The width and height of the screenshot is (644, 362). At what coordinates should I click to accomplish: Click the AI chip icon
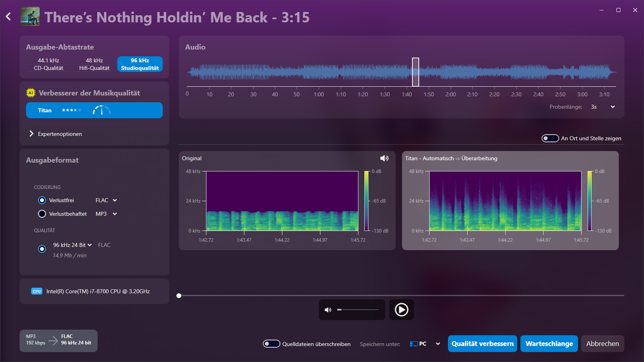click(31, 93)
